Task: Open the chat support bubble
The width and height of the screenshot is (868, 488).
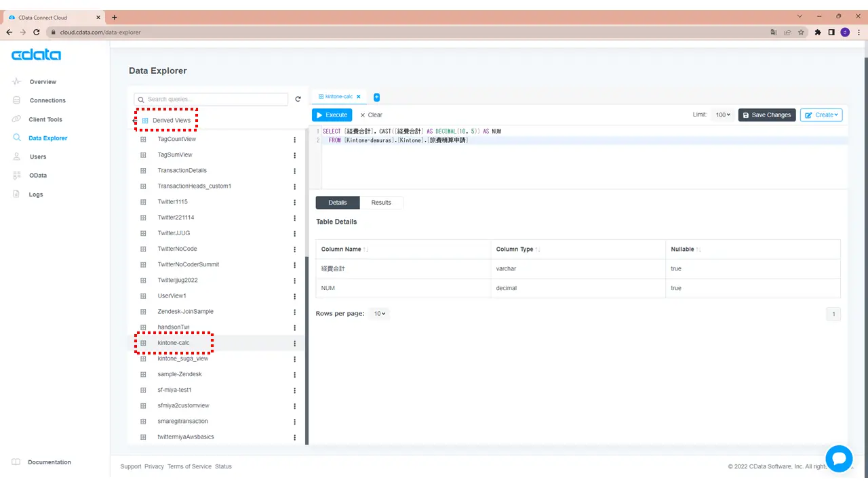Action: 839,459
